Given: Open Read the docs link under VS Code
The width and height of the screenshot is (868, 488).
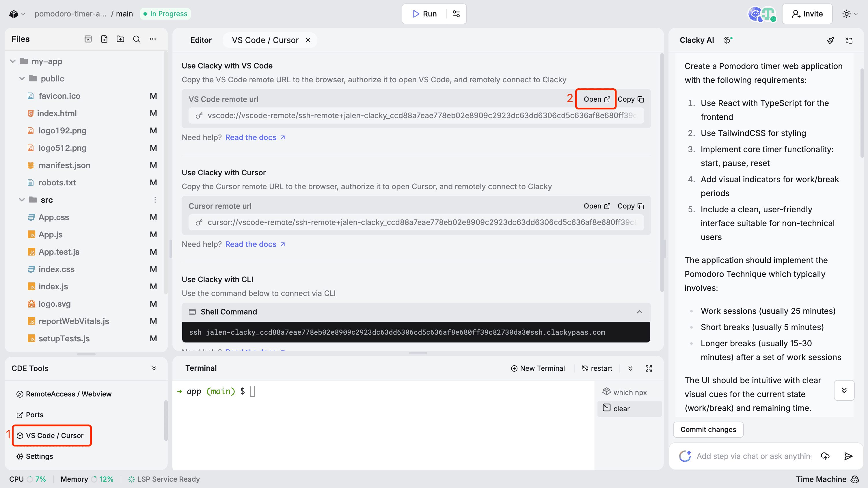Looking at the screenshot, I should tap(255, 137).
